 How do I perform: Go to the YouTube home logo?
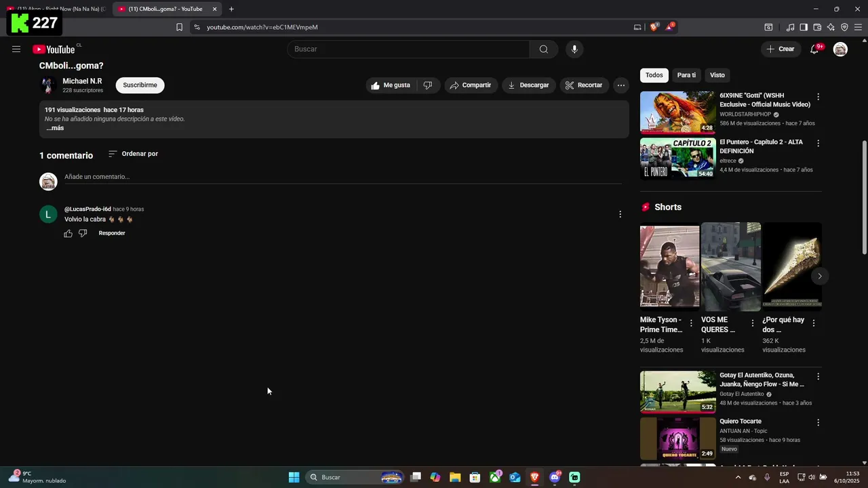[54, 49]
